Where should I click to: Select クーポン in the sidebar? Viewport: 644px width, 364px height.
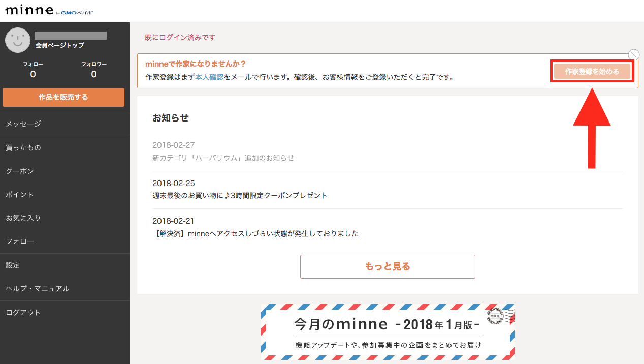(x=20, y=171)
